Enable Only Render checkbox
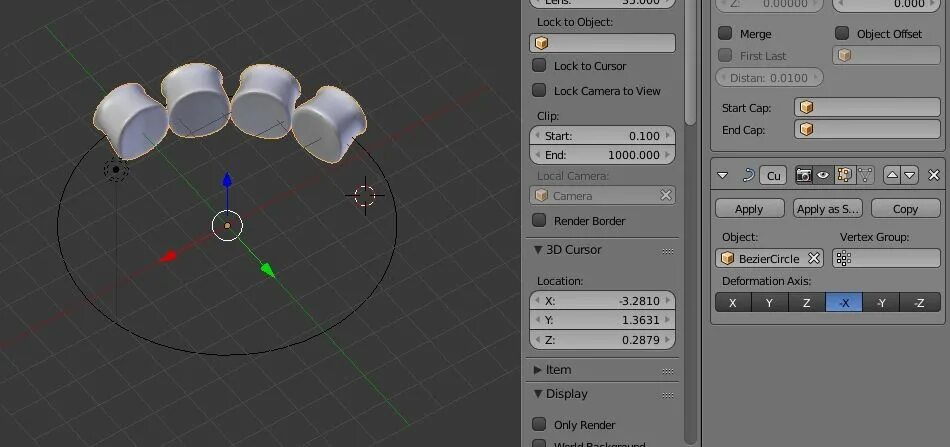 coord(539,424)
